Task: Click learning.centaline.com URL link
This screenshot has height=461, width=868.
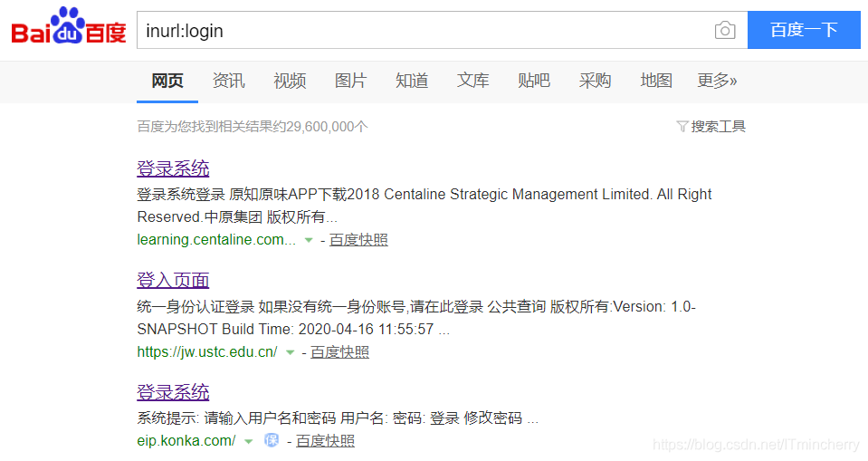Action: click(216, 240)
